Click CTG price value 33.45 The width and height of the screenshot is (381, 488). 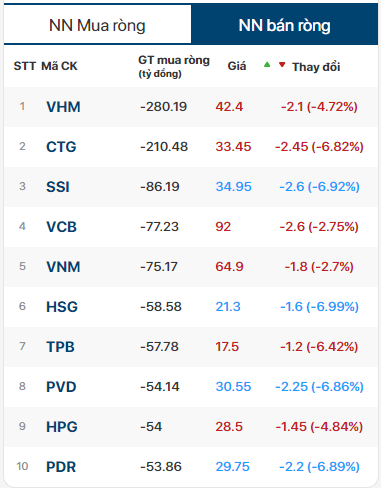pos(233,147)
